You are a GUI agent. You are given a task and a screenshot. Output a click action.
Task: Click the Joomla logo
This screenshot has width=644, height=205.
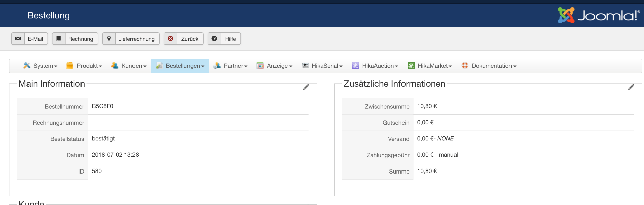pos(599,15)
